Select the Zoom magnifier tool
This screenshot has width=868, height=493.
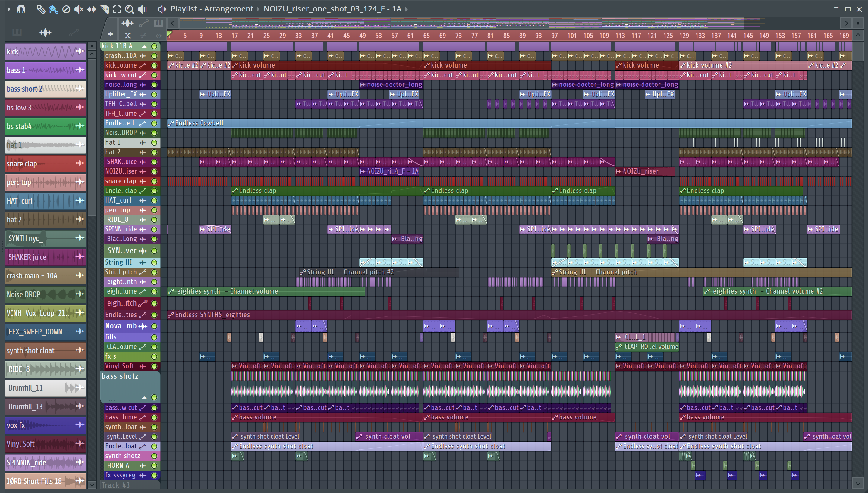click(129, 9)
